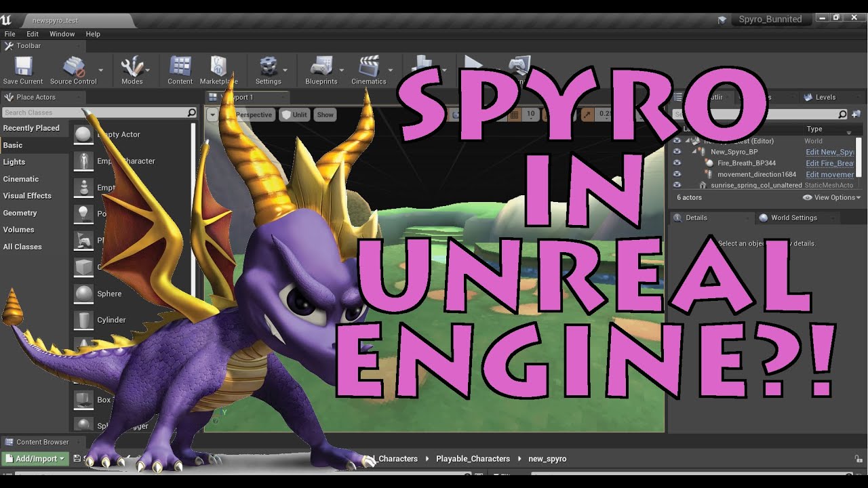Open the Cinematics dropdown arrow

click(390, 70)
